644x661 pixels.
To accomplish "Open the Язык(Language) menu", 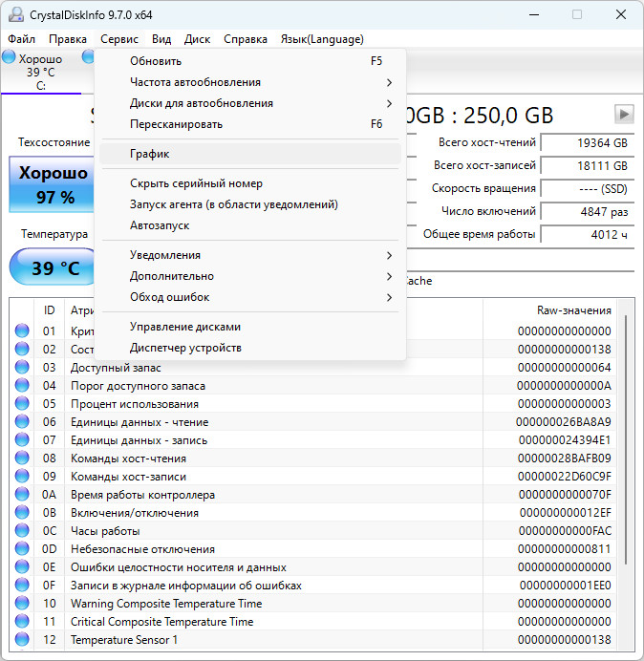I will coord(322,39).
